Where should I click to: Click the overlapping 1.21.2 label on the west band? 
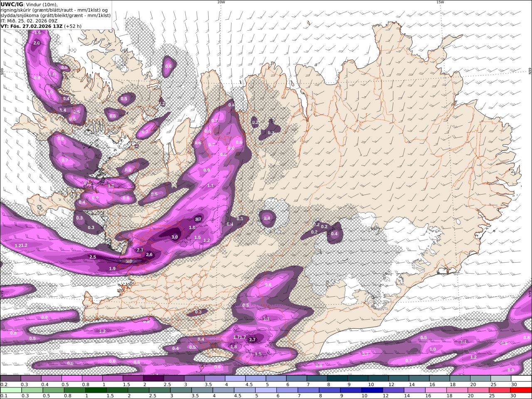tap(21, 246)
